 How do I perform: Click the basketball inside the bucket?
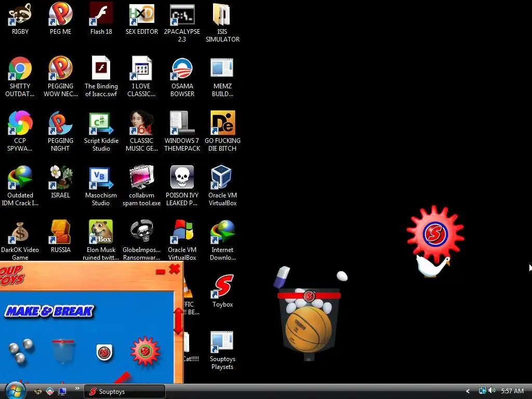tap(308, 329)
